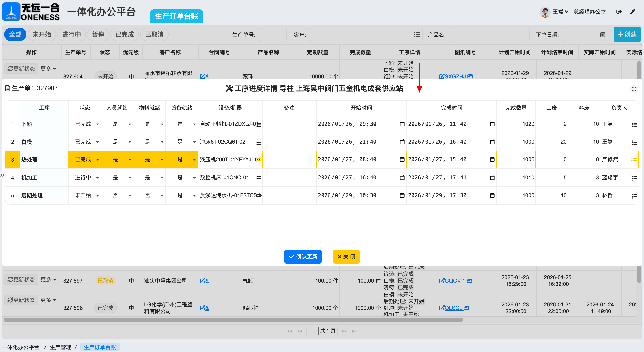Click the fullscreen icon of the dialog

tap(634, 89)
